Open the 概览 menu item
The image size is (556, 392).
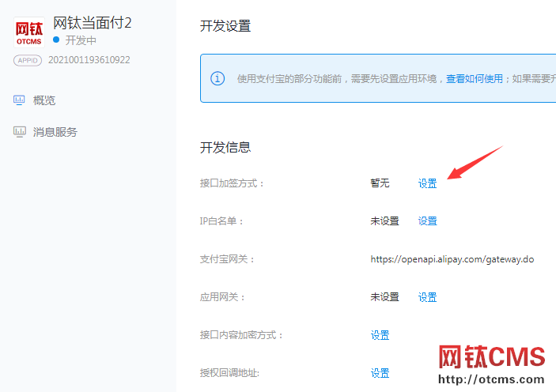click(x=44, y=100)
